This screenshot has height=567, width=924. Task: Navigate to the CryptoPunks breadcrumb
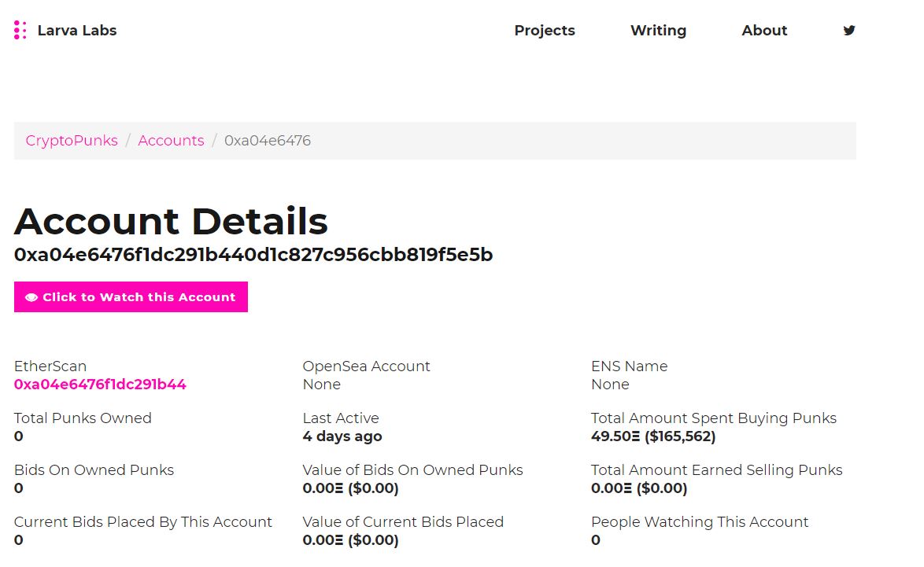(72, 141)
